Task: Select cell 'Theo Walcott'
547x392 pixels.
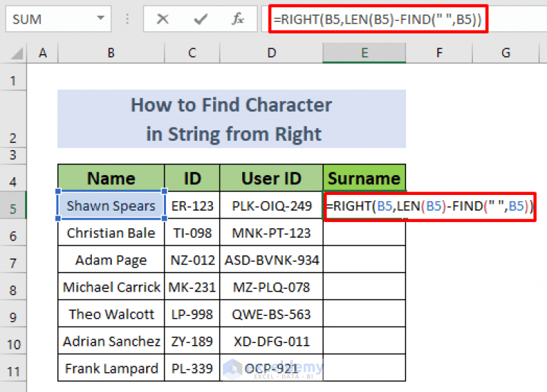Action: (111, 314)
